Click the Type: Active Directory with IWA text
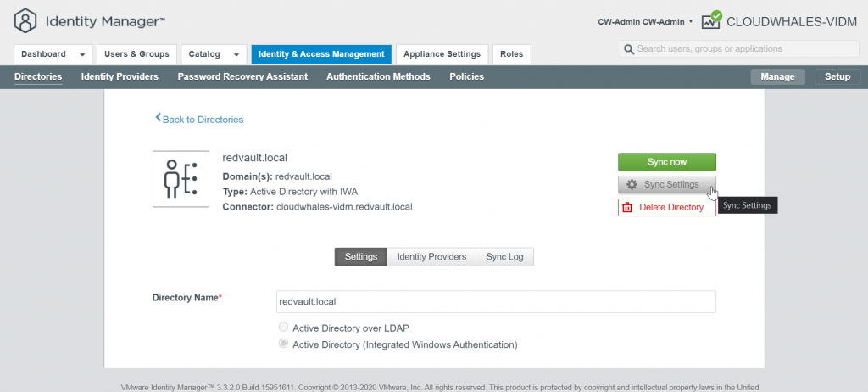The width and height of the screenshot is (868, 392). [290, 192]
